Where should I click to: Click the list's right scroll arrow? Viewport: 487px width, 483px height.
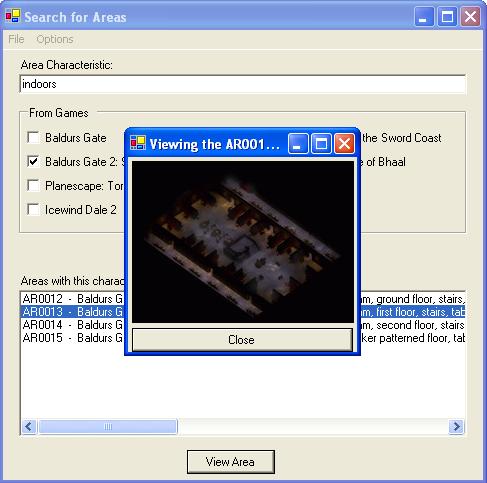pyautogui.click(x=456, y=426)
